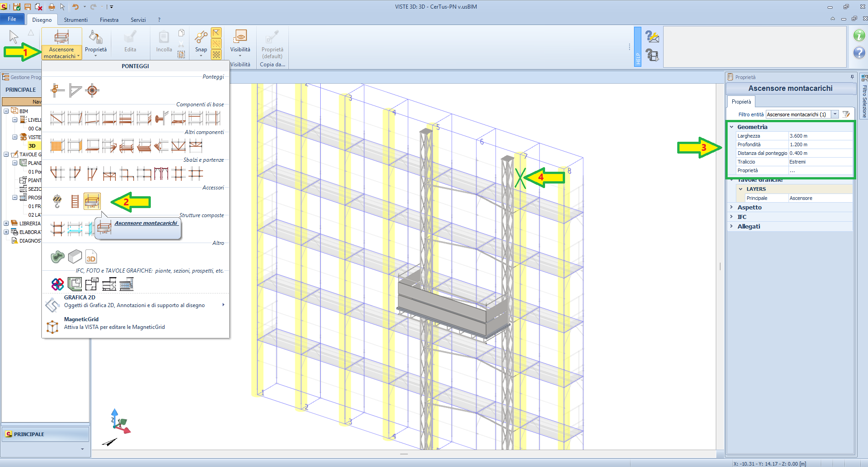Viewport: 868px width, 467px height.
Task: Select the Ascensore montacarichi accessory icon
Action: point(92,201)
